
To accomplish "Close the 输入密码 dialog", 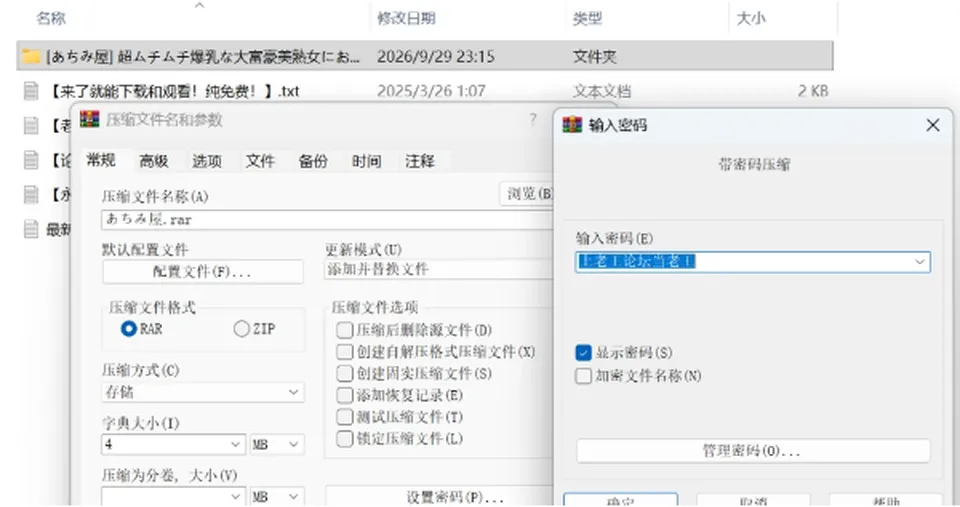I will [x=932, y=125].
